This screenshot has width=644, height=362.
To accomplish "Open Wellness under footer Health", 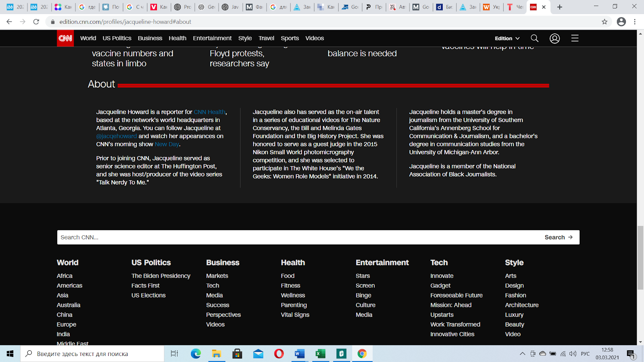I will click(x=293, y=295).
